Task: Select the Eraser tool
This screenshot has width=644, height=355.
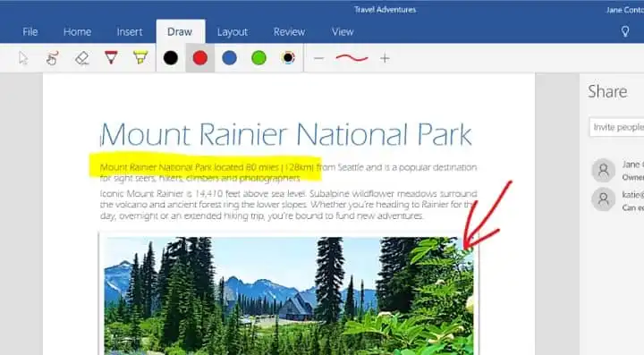Action: 81,58
